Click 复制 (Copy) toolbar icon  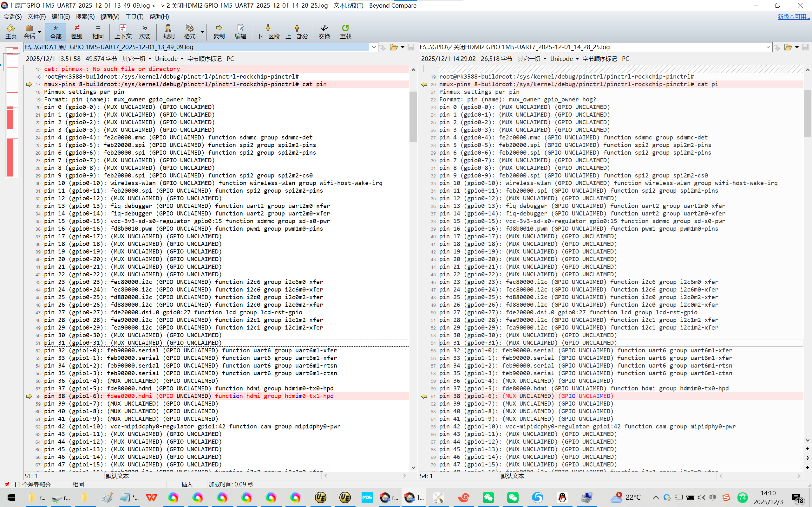tap(219, 31)
